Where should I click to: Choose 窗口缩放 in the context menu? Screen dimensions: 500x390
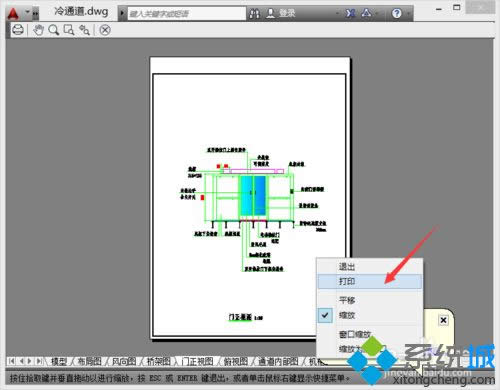pyautogui.click(x=370, y=334)
